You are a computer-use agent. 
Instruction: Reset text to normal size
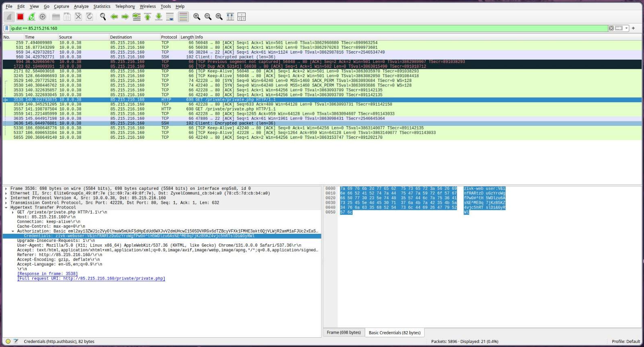219,17
